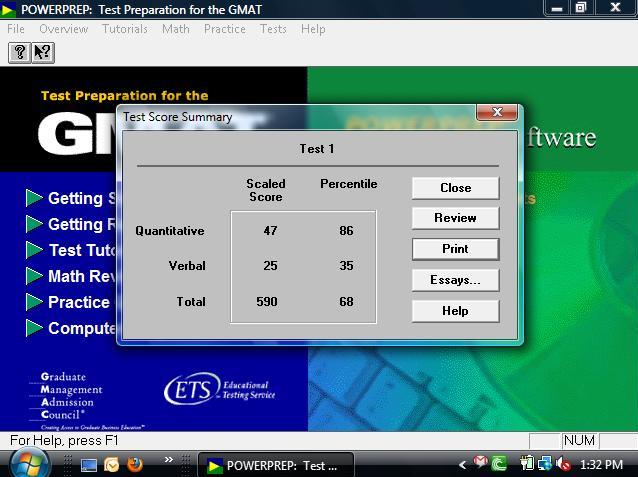The width and height of the screenshot is (638, 477).
Task: Click the clock showing 1:32 PM
Action: click(601, 465)
